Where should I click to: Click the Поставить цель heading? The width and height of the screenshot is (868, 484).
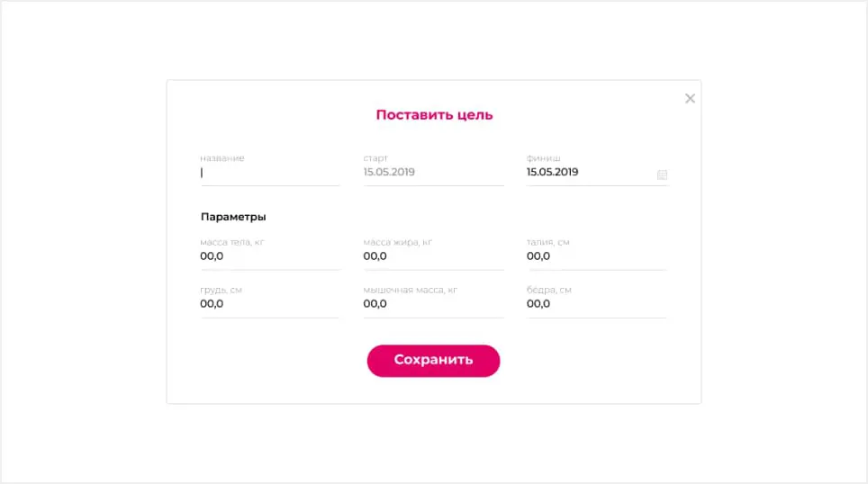[x=434, y=115]
